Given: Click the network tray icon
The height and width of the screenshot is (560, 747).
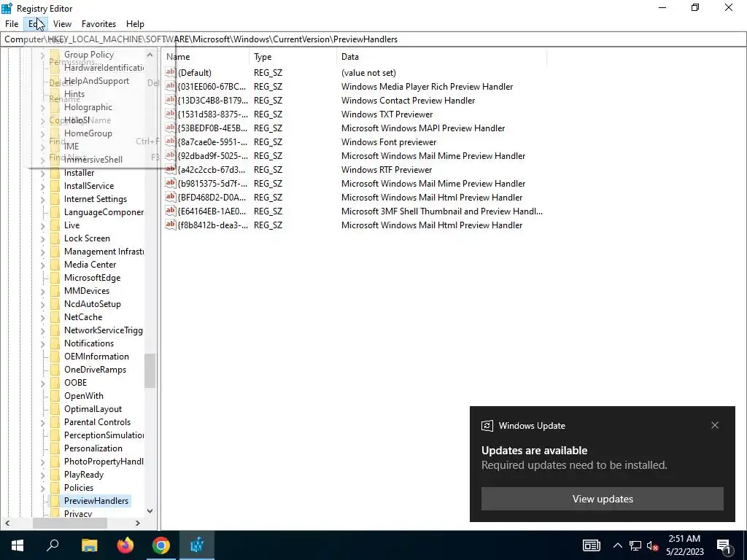Looking at the screenshot, I should 635,545.
